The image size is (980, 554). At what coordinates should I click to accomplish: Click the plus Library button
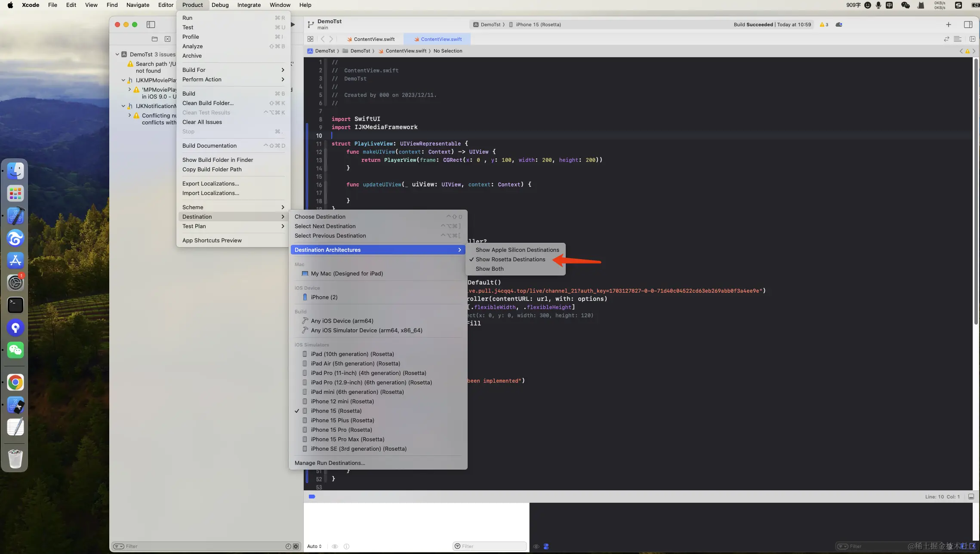click(x=948, y=25)
